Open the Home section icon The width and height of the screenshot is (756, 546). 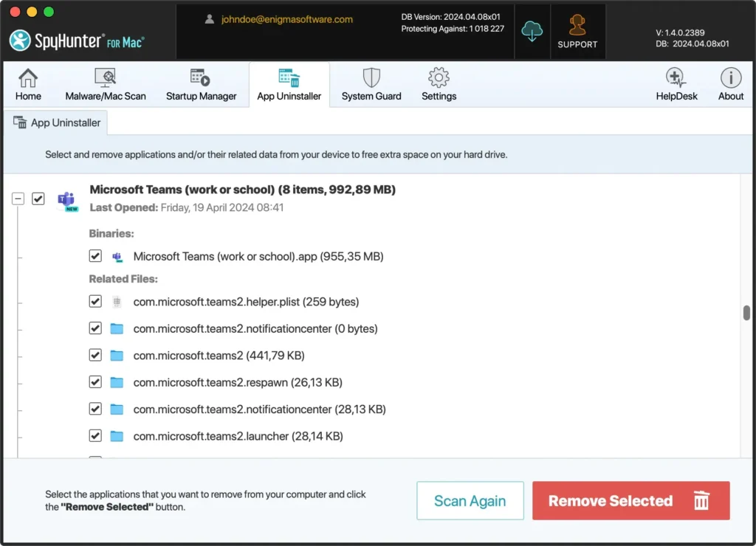point(28,78)
